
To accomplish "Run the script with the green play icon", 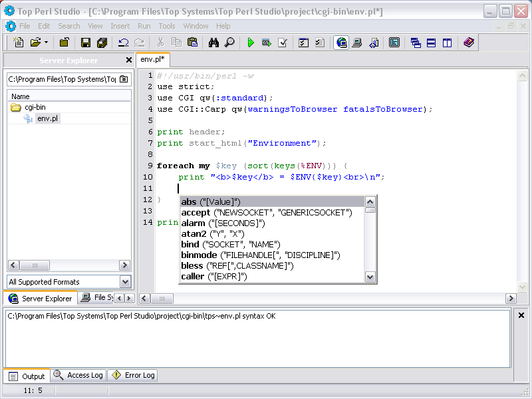I will point(251,43).
